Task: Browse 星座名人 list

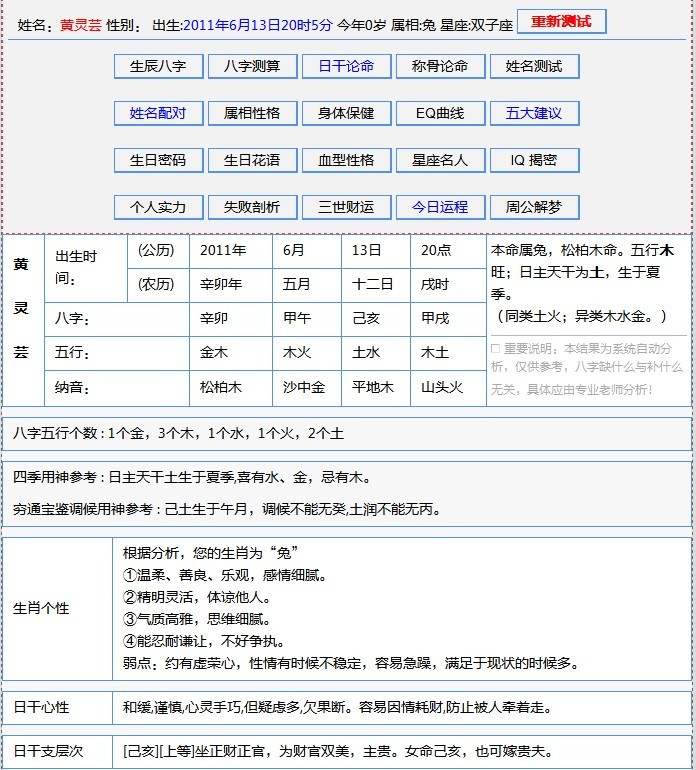Action: point(441,160)
